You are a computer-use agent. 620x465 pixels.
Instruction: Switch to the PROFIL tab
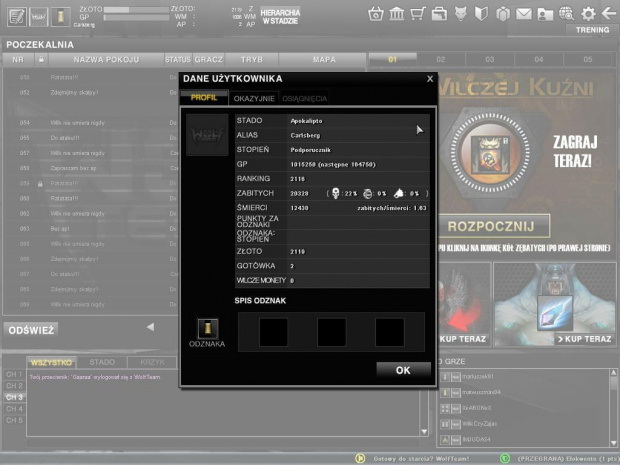(x=204, y=98)
